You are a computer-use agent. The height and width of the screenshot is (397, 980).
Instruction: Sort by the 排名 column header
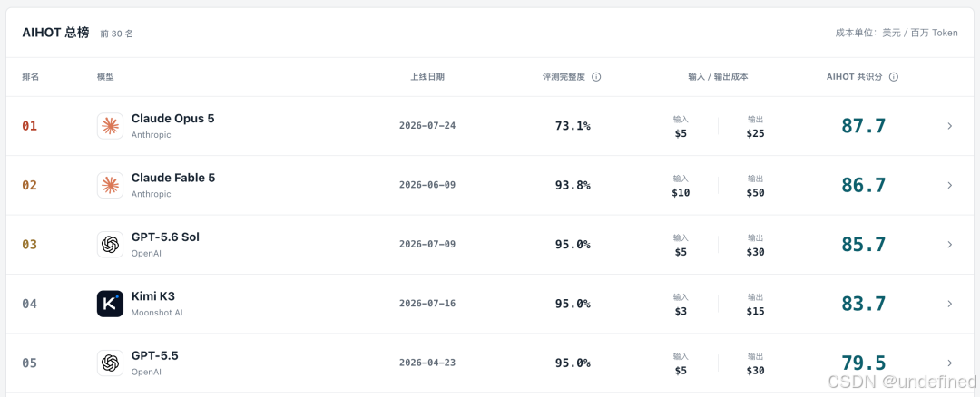[x=31, y=77]
